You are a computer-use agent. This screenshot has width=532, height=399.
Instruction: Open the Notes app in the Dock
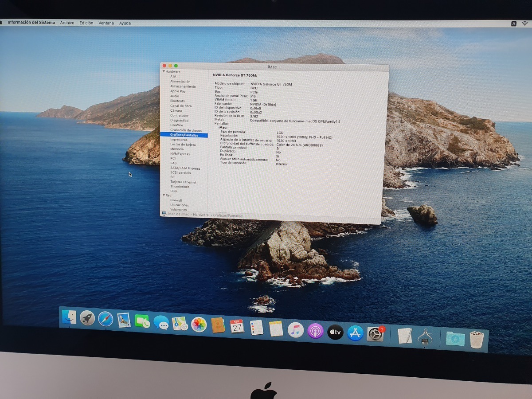pyautogui.click(x=276, y=329)
